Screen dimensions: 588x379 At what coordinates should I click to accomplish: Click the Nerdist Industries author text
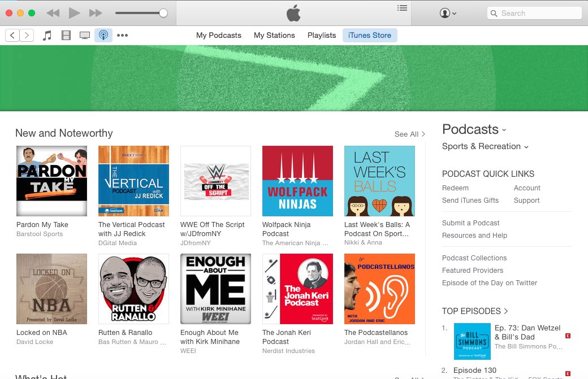coord(288,351)
